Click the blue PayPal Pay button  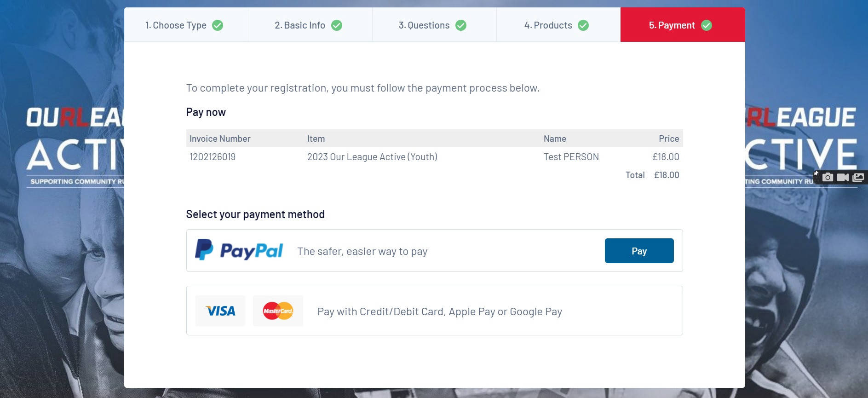(x=639, y=251)
